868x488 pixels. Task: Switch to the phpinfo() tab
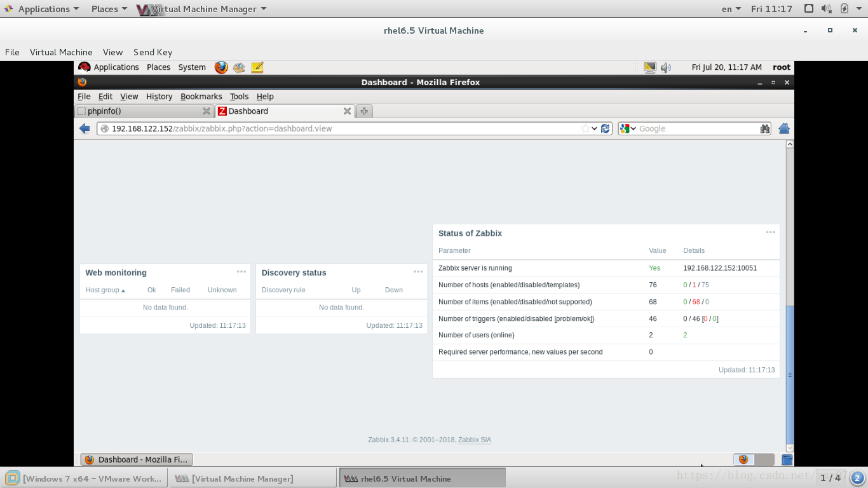tap(144, 111)
